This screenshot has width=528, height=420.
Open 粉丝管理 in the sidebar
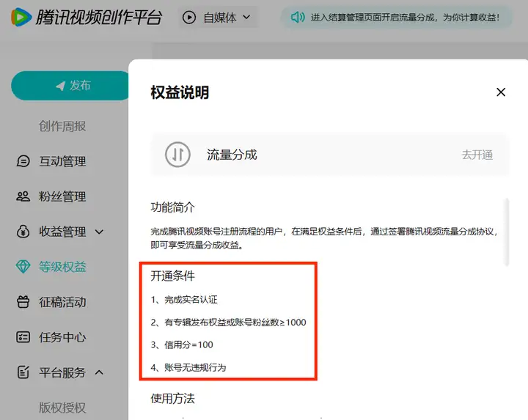[x=62, y=196]
